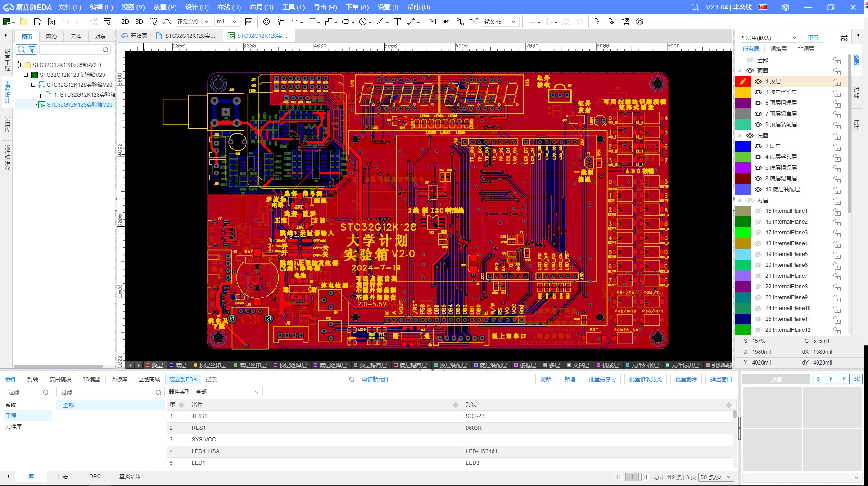Click the 批量删除 button
Screen dimensions: 868x486
(686, 379)
